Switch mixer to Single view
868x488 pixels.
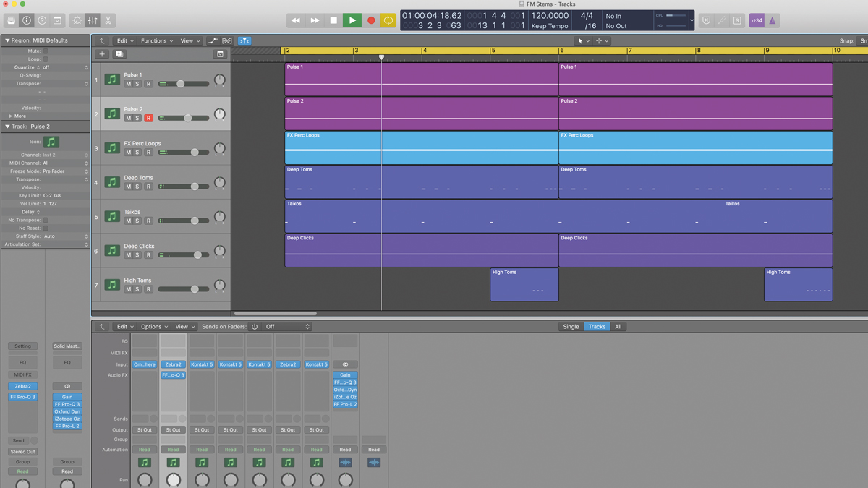[x=571, y=327]
